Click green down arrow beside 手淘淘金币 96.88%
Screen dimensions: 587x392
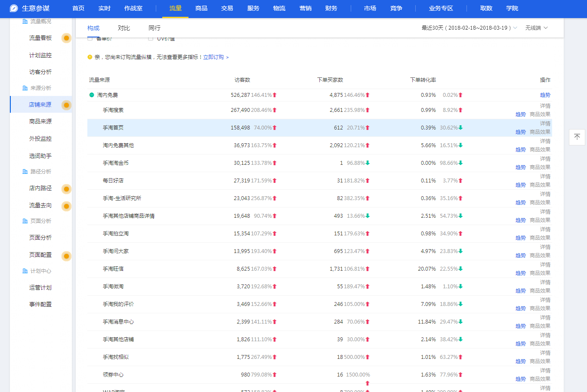click(x=368, y=163)
